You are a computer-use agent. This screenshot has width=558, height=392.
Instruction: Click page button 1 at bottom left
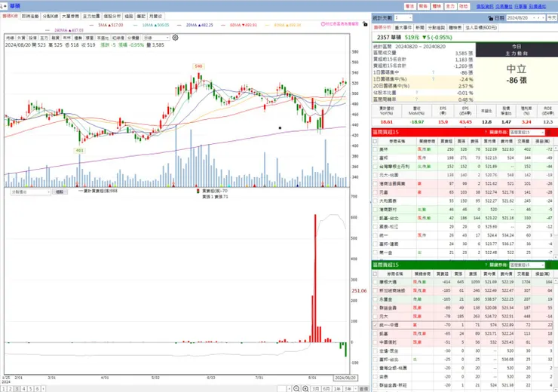click(4, 389)
